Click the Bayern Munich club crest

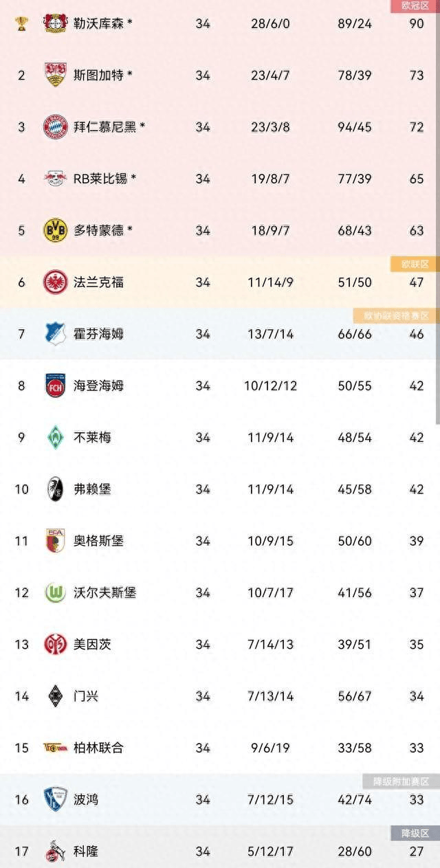pyautogui.click(x=55, y=126)
